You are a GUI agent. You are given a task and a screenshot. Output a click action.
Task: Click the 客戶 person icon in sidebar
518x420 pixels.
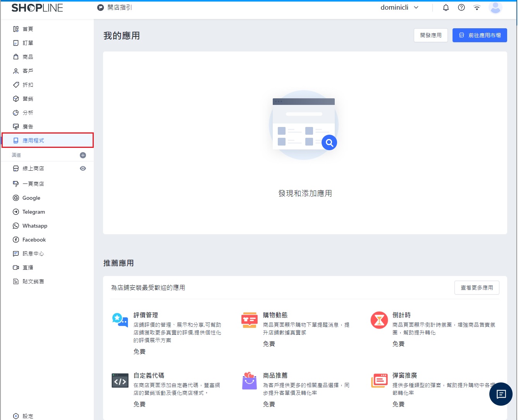[x=16, y=71]
